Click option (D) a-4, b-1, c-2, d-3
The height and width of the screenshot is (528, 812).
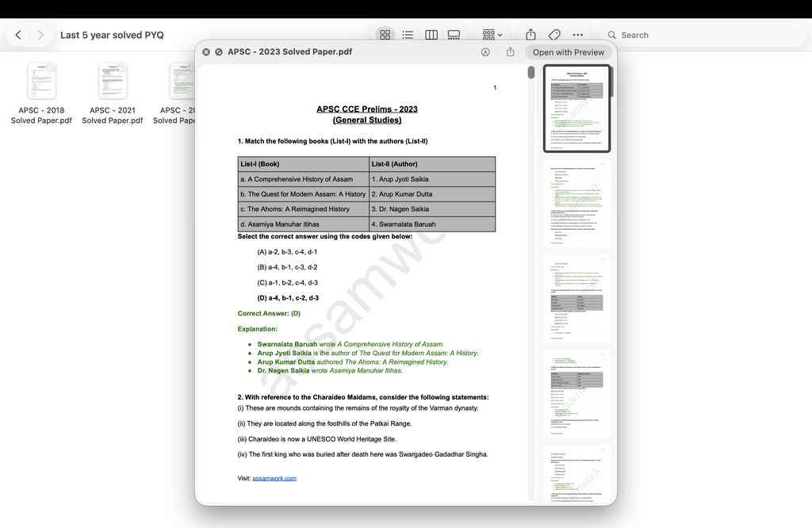[288, 298]
